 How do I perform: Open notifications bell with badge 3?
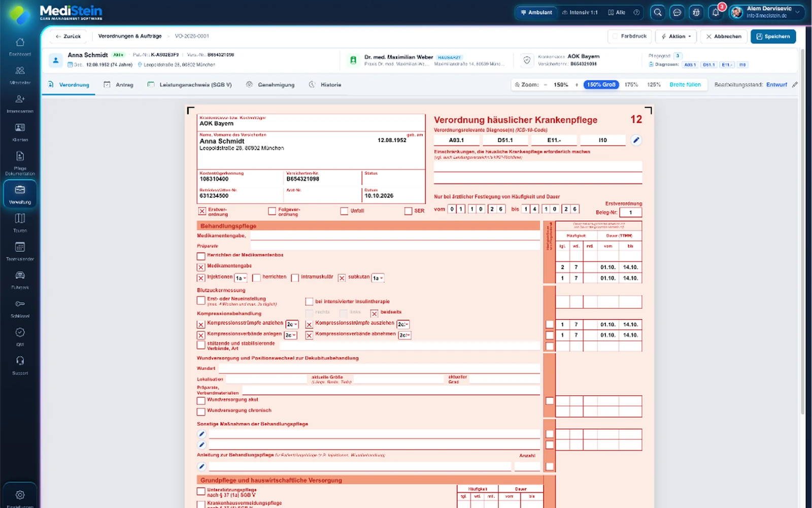(716, 12)
